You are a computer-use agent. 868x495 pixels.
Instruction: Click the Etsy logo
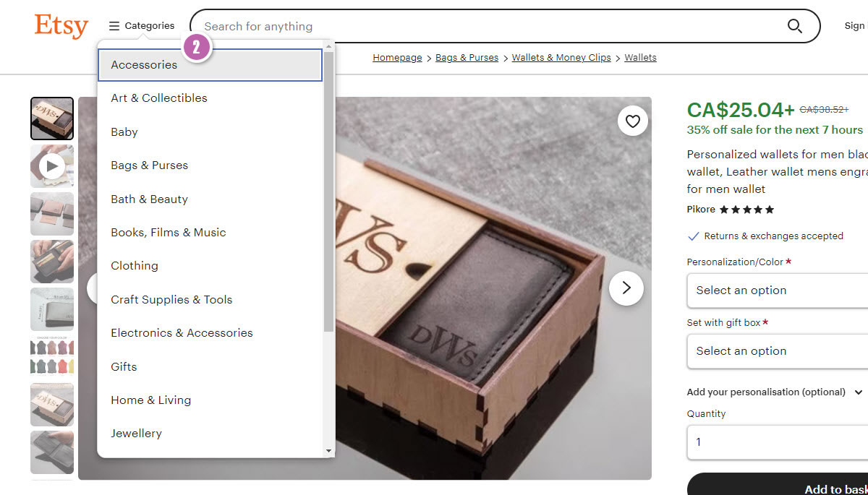point(61,26)
